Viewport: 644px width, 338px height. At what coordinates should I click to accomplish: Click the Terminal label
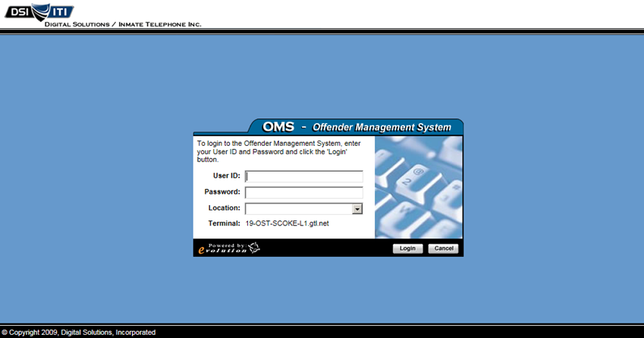tap(224, 223)
